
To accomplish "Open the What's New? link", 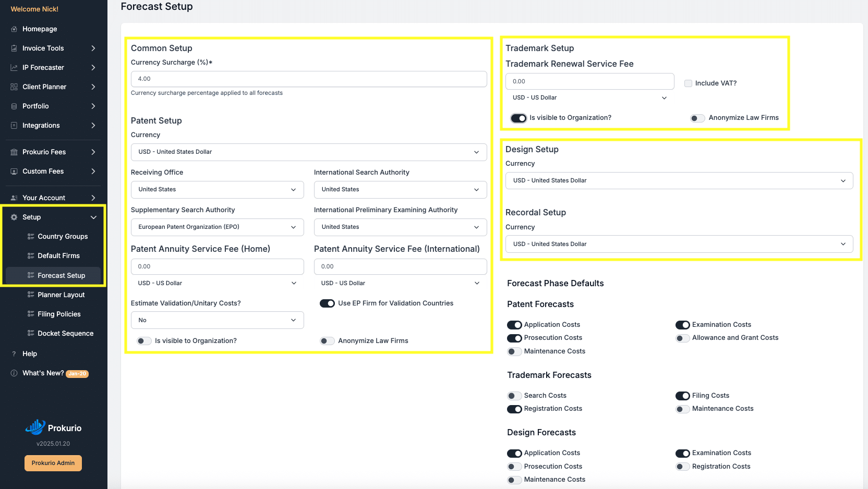I will point(43,373).
